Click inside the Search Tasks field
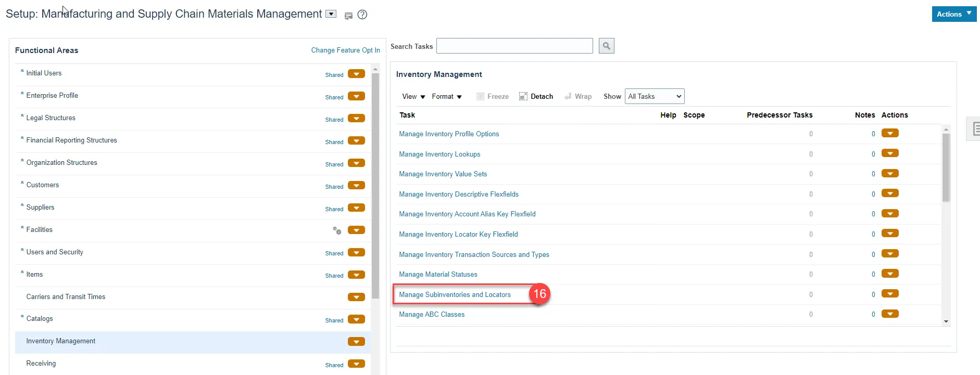Screen dimensions: 980x375 point(514,46)
